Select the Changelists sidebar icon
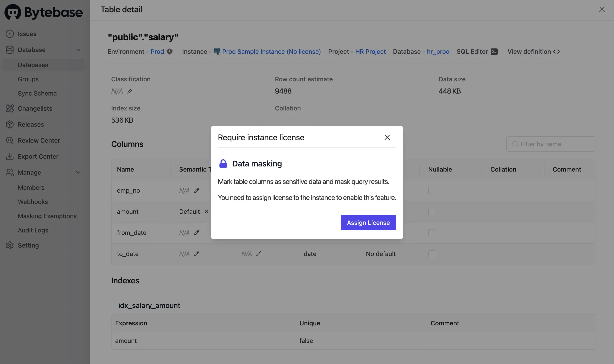614x364 pixels. coord(10,108)
